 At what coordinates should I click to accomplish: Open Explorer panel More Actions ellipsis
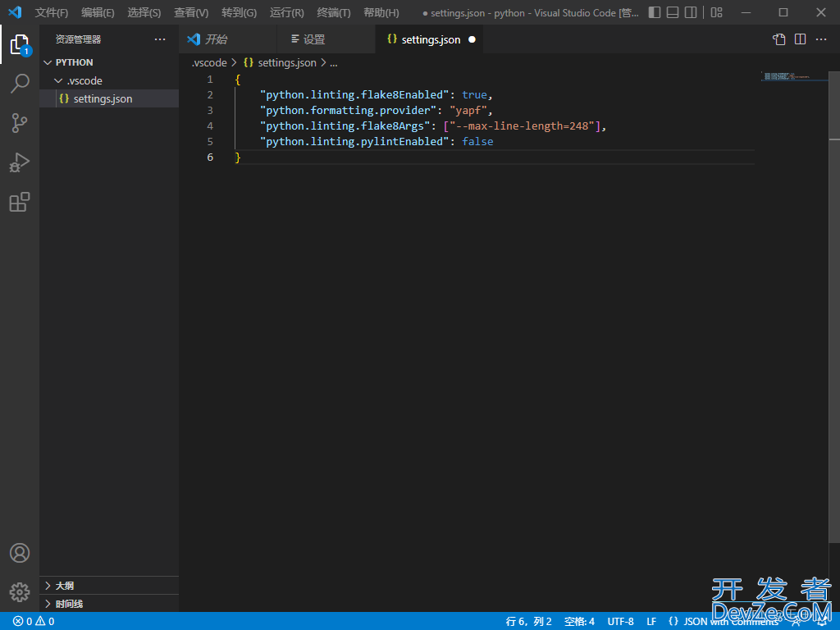click(160, 39)
